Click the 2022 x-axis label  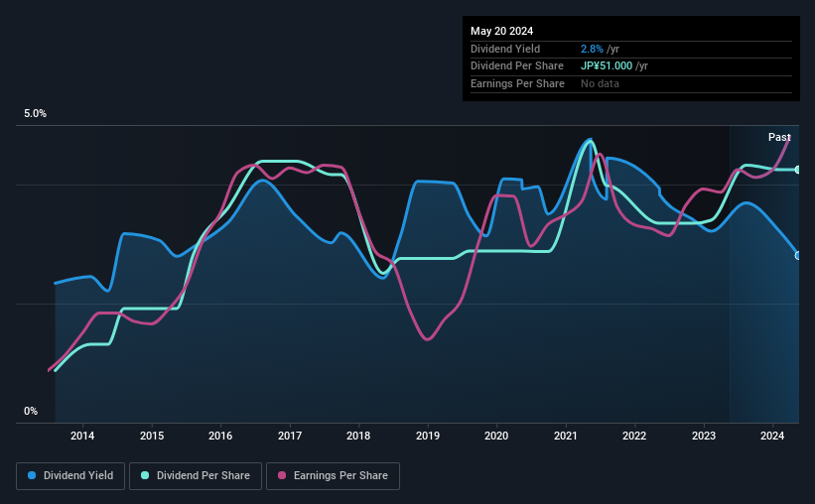pyautogui.click(x=634, y=436)
